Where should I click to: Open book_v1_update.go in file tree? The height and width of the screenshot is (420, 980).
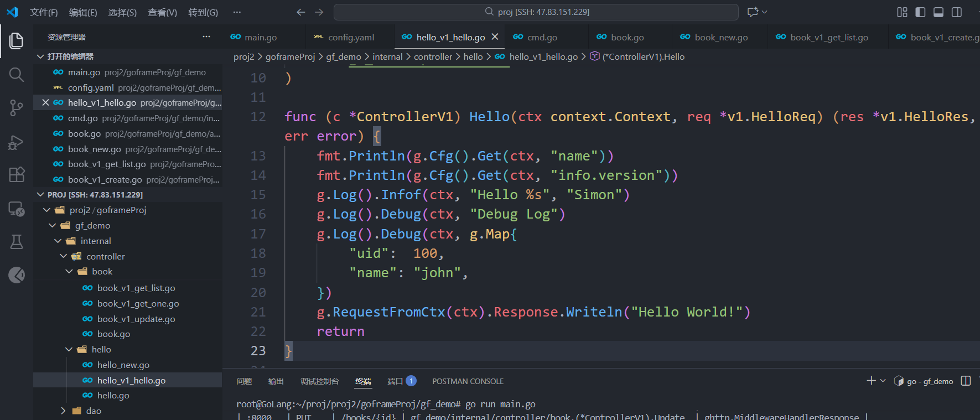(136, 319)
